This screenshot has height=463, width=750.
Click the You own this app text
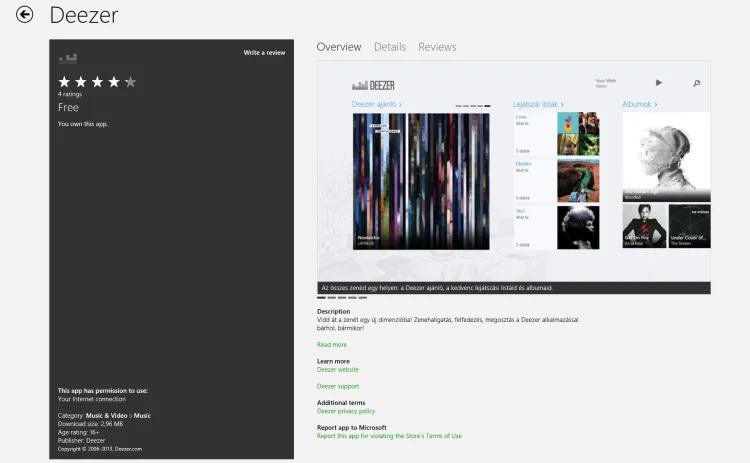tap(83, 124)
